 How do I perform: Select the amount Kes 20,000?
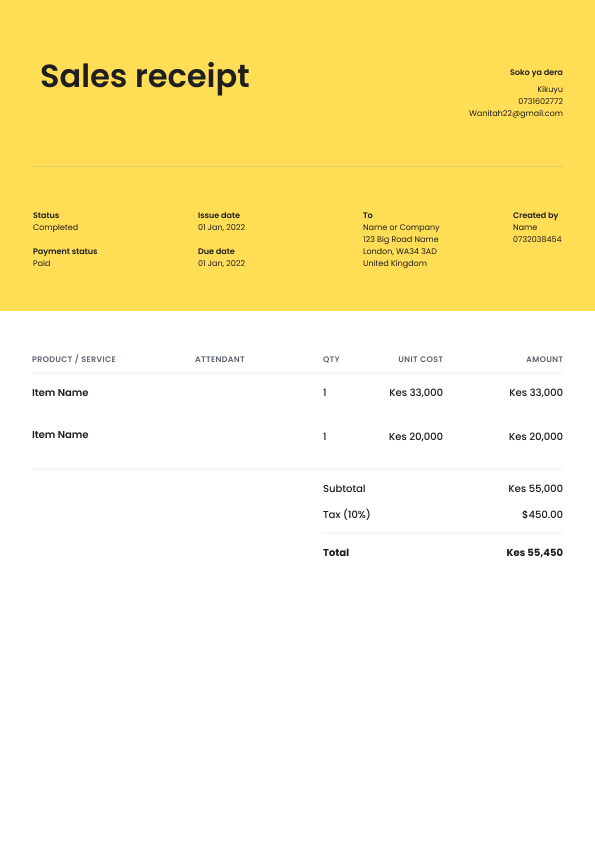536,437
